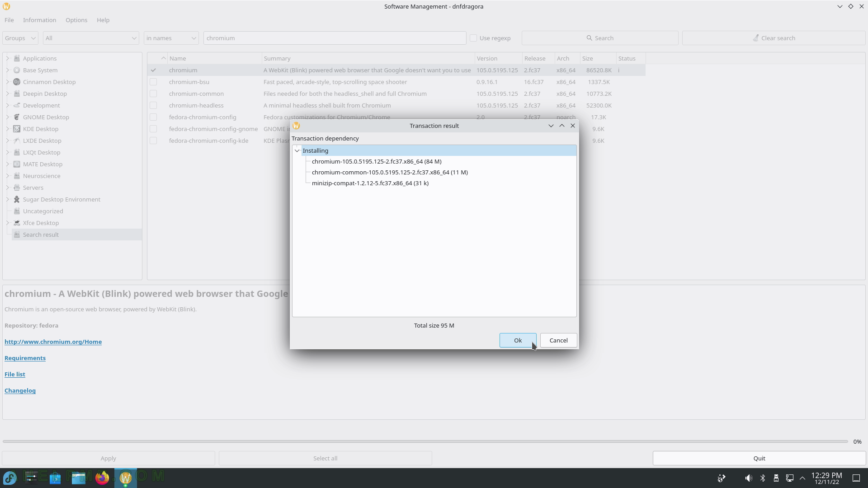Select chromium-common entry in transaction list
Viewport: 868px width, 488px height.
click(390, 172)
